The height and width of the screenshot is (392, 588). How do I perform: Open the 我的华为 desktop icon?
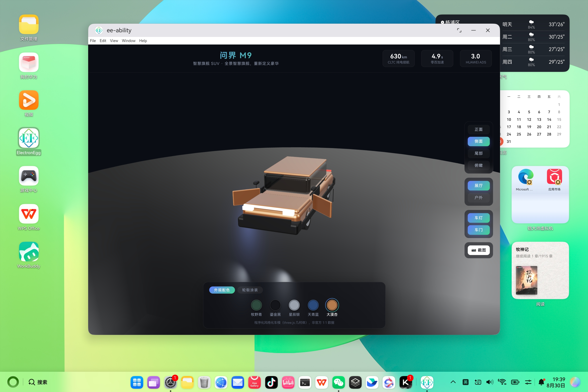pyautogui.click(x=29, y=62)
